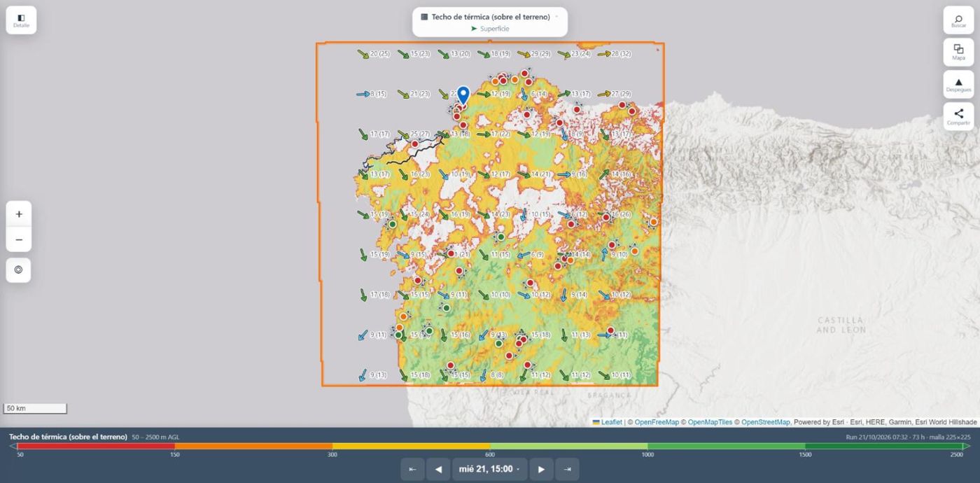The height and width of the screenshot is (483, 980).
Task: Click the 'Techo de térmica (sobre el terreno)' legend title
Action: click(68, 437)
